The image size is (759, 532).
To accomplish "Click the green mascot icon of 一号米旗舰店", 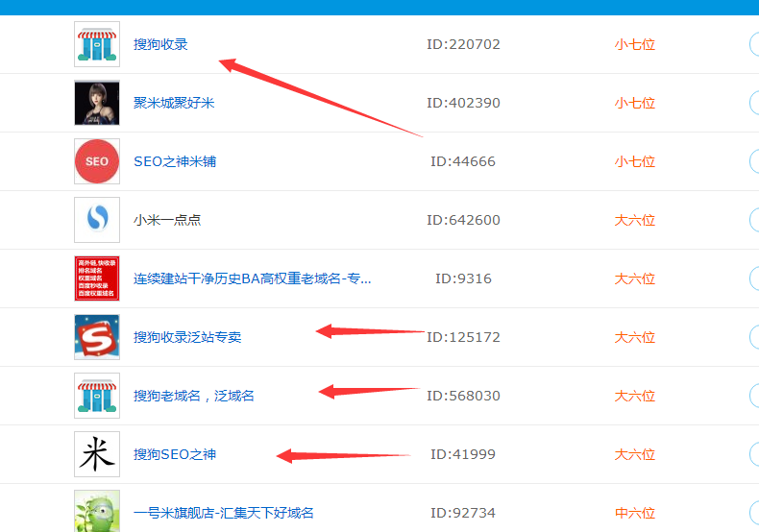I will point(97,511).
